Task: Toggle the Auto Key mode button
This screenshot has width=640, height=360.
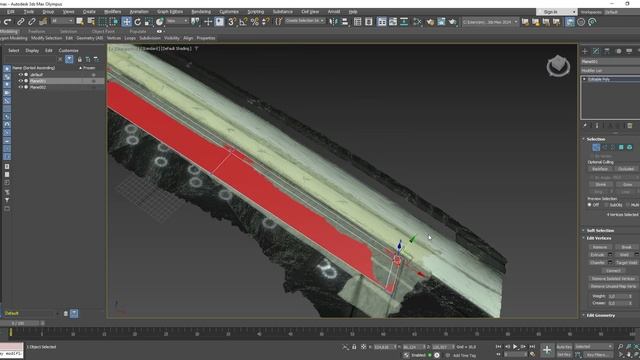Action: [x=564, y=347]
